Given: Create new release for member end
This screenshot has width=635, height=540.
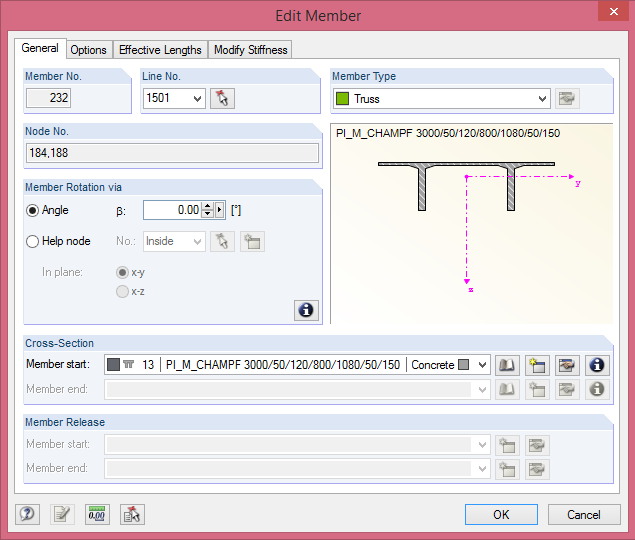Looking at the screenshot, I should 507,469.
